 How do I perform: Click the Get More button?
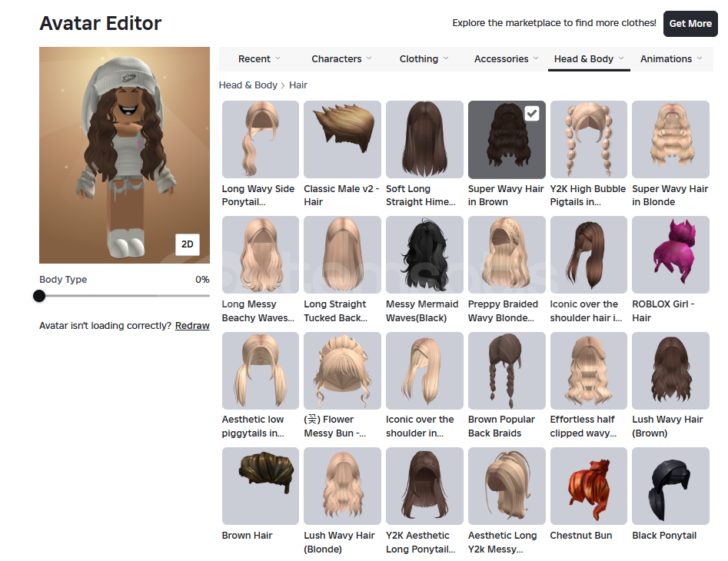coord(690,24)
